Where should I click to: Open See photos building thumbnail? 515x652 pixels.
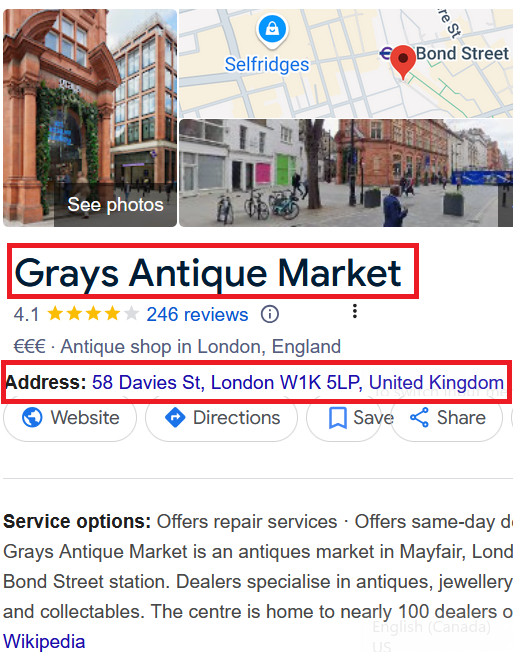(90, 118)
